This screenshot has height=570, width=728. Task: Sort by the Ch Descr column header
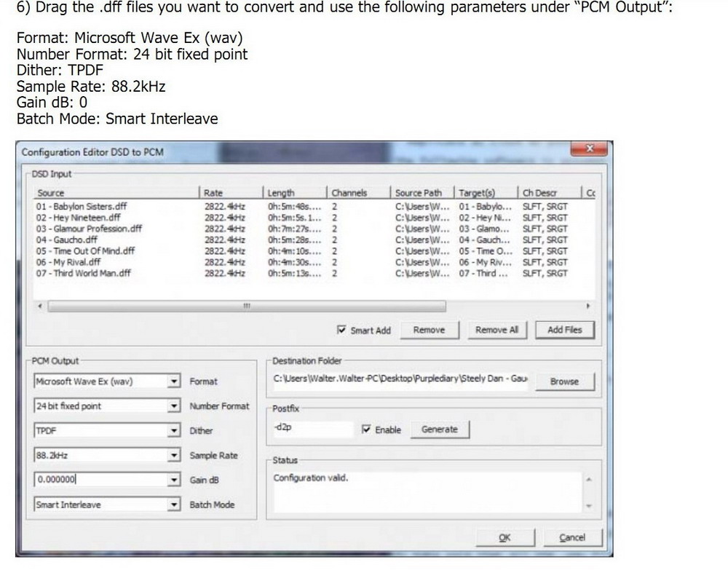(x=550, y=193)
